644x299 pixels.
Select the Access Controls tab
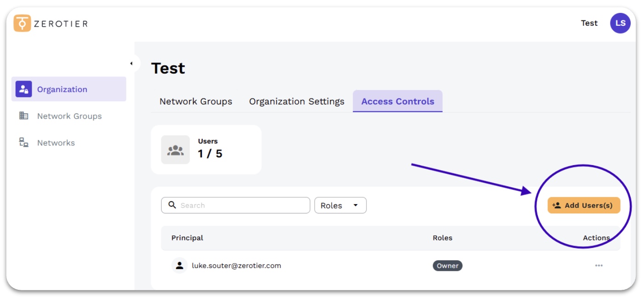[397, 101]
